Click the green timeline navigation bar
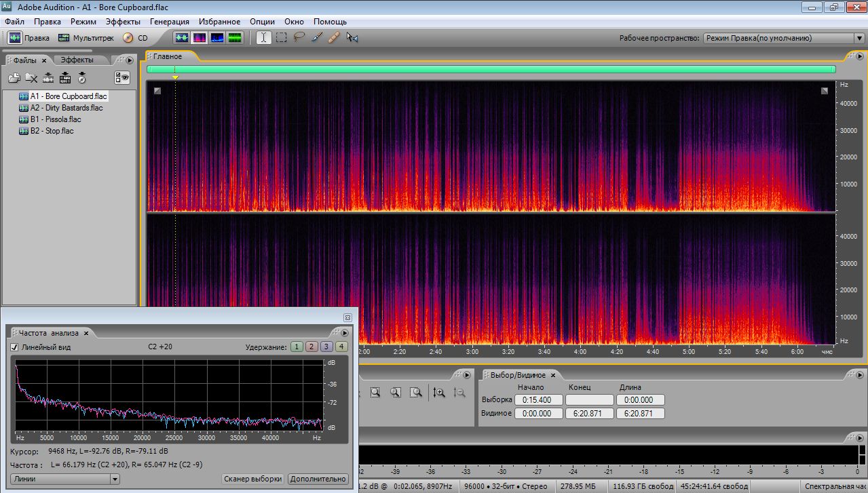 [x=491, y=69]
